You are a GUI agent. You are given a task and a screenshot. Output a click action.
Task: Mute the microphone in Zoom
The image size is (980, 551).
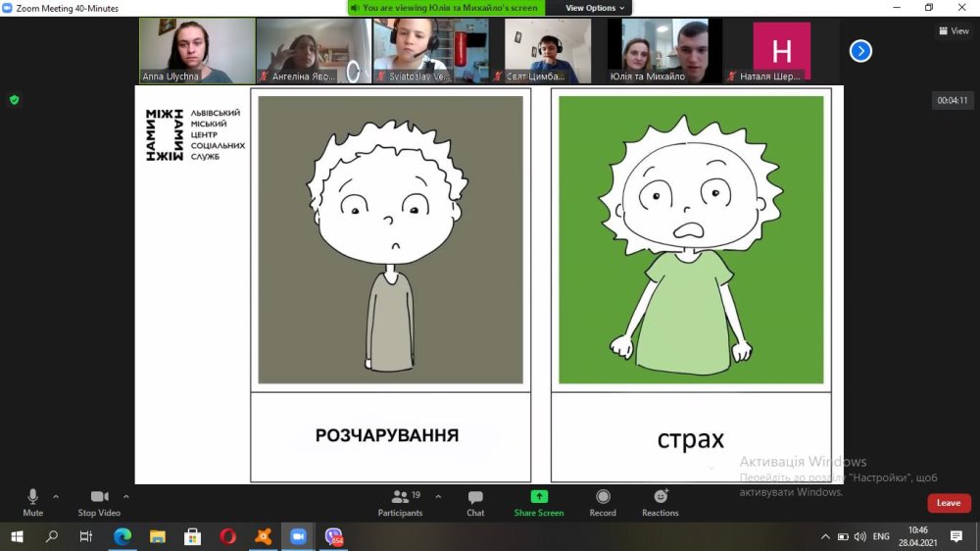(x=32, y=503)
